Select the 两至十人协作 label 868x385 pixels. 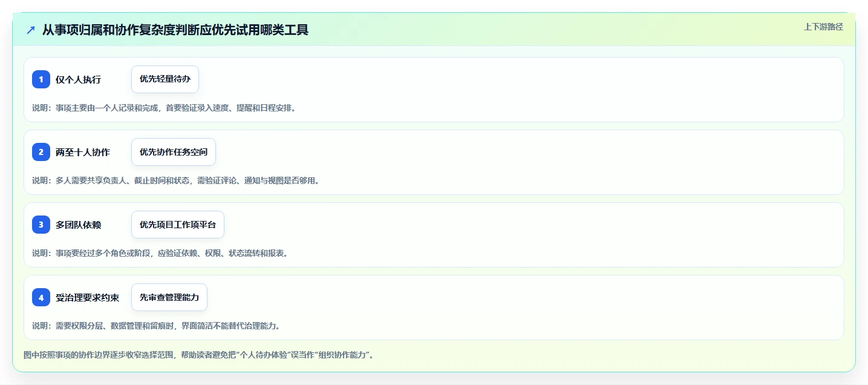pos(83,152)
